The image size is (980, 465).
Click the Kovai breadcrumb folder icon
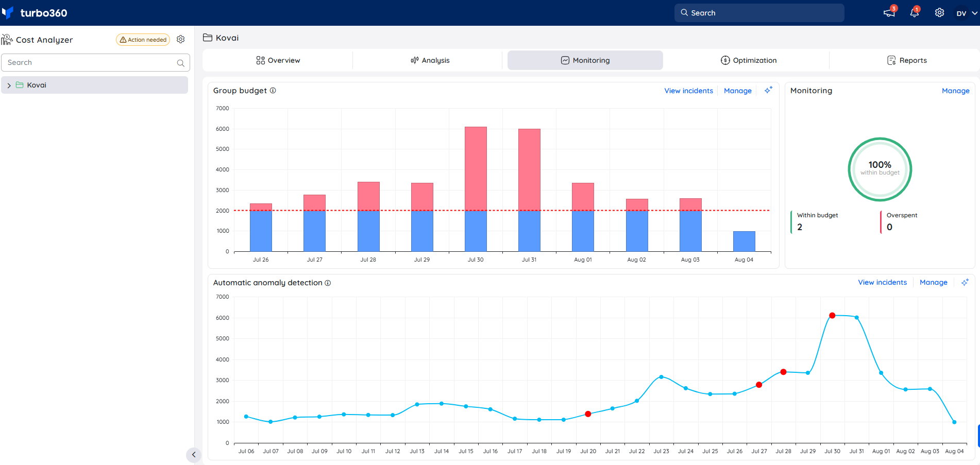(x=208, y=38)
